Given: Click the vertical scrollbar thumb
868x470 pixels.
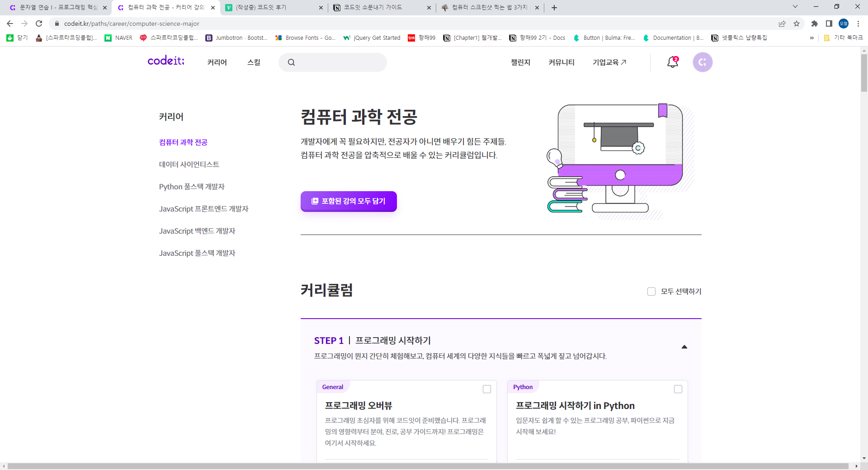Looking at the screenshot, I should tap(864, 72).
